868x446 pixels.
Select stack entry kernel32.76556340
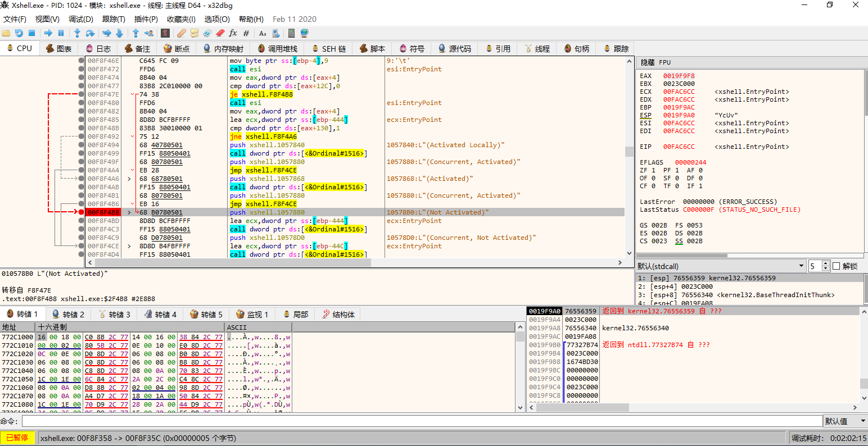tap(635, 328)
